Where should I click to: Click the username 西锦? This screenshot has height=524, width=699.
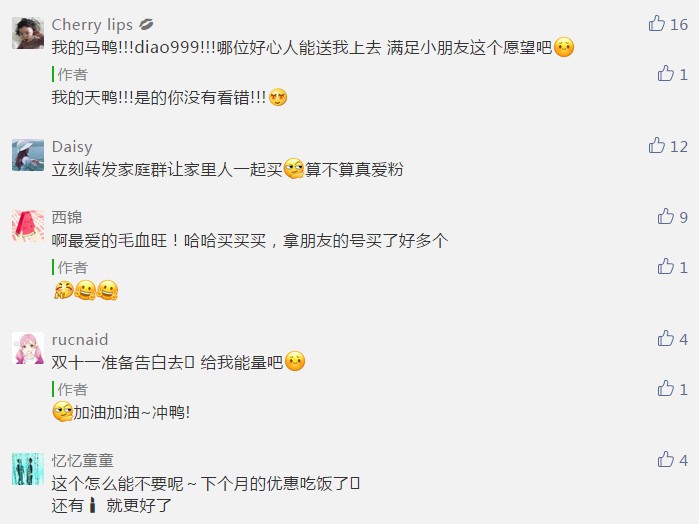point(67,218)
